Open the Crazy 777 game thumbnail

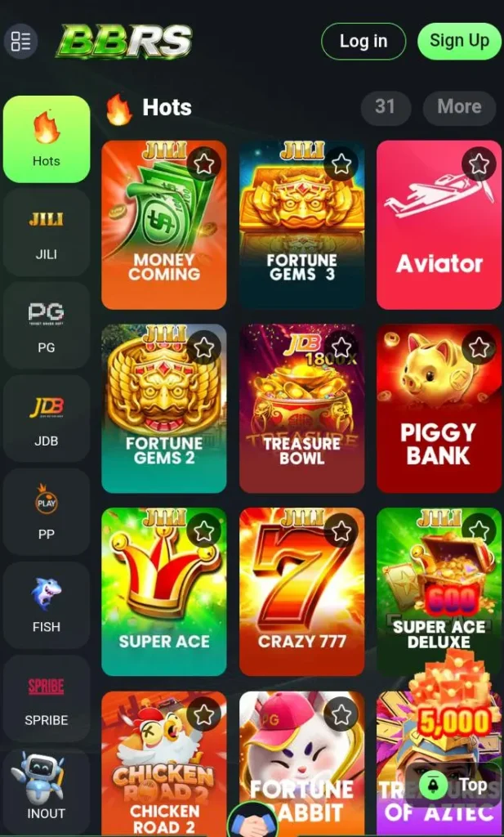(302, 592)
